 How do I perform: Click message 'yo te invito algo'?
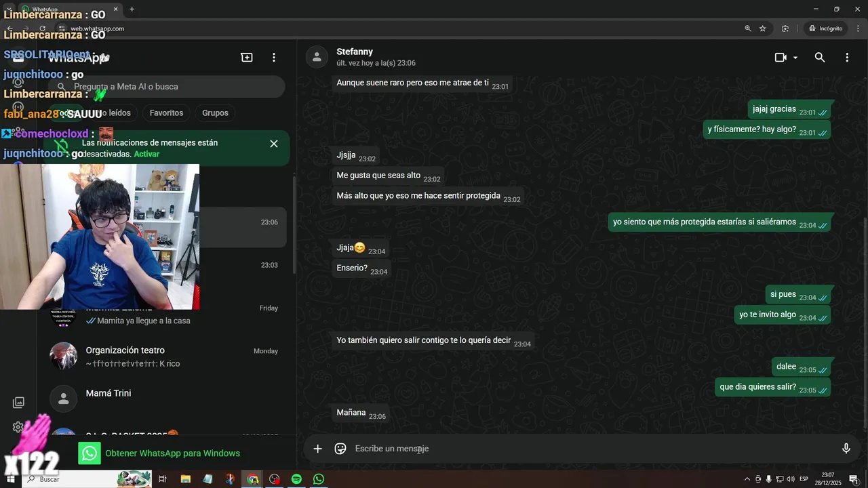(x=782, y=314)
